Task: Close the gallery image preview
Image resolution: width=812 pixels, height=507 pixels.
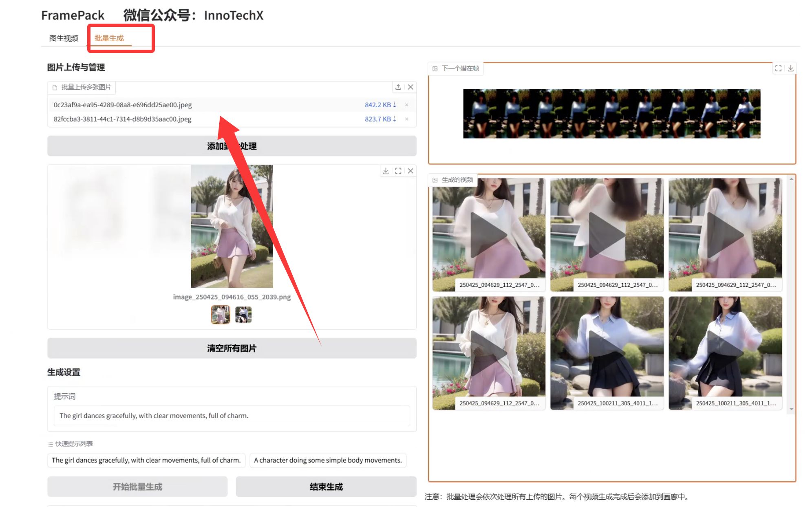Action: (x=410, y=171)
